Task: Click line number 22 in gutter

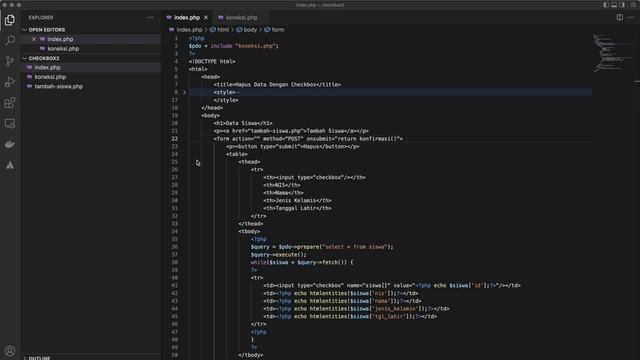Action: 174,139
